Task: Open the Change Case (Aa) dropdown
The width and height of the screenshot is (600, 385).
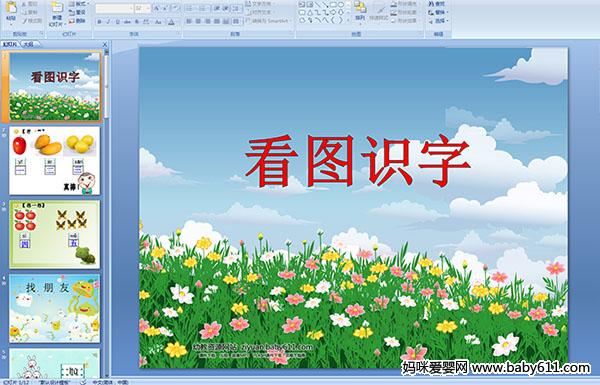Action: coord(158,22)
